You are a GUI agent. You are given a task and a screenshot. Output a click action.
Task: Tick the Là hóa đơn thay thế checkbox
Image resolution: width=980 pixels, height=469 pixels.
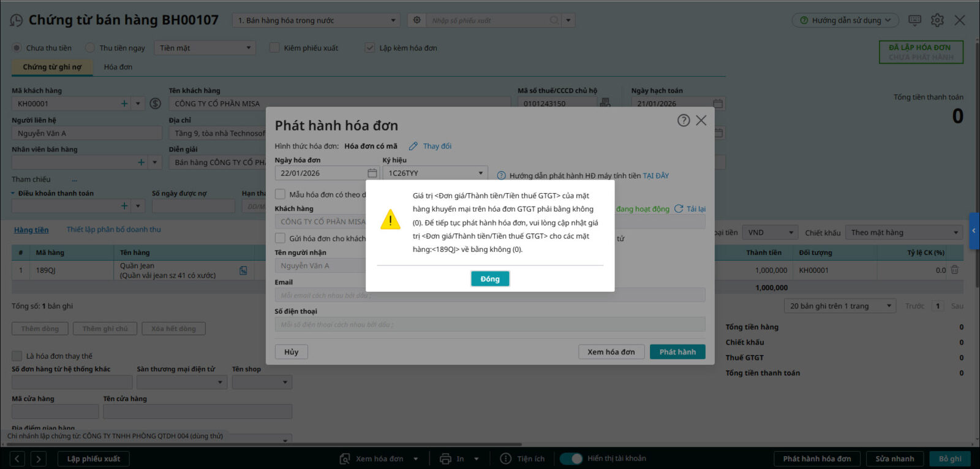pos(17,356)
